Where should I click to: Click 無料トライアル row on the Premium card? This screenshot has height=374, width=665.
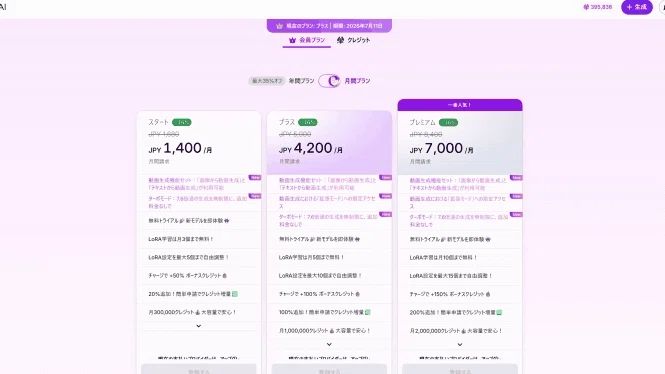point(460,239)
